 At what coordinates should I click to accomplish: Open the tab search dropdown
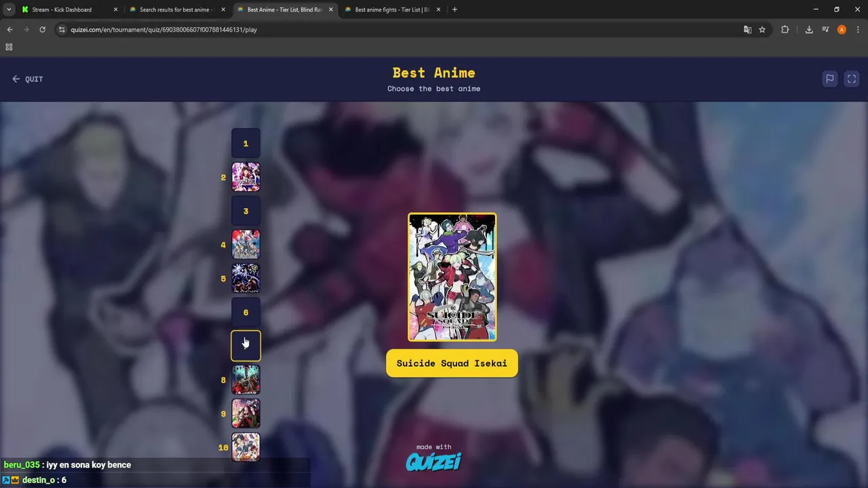[x=8, y=9]
